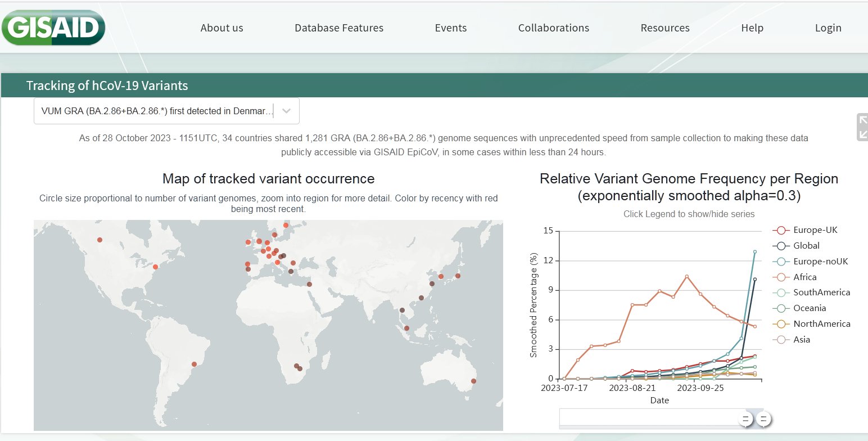This screenshot has width=868, height=441.
Task: Click the variant selector chevron arrow
Action: 287,111
